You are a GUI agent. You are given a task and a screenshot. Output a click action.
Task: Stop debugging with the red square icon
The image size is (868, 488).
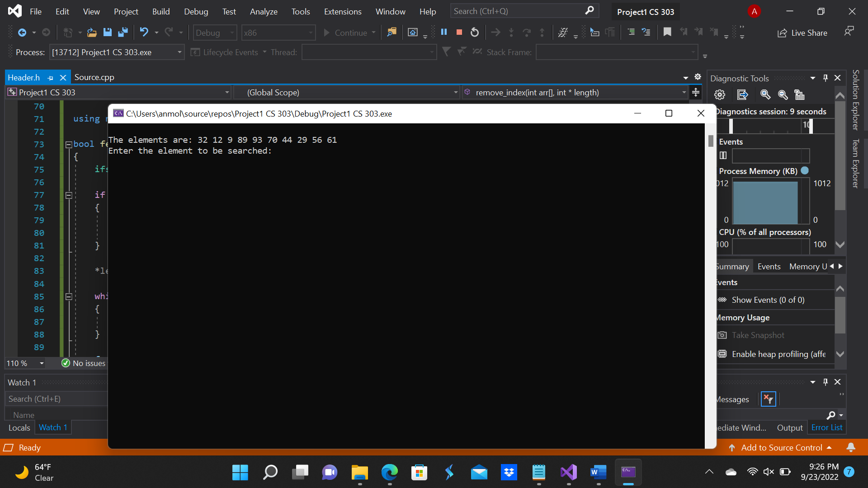(x=459, y=32)
